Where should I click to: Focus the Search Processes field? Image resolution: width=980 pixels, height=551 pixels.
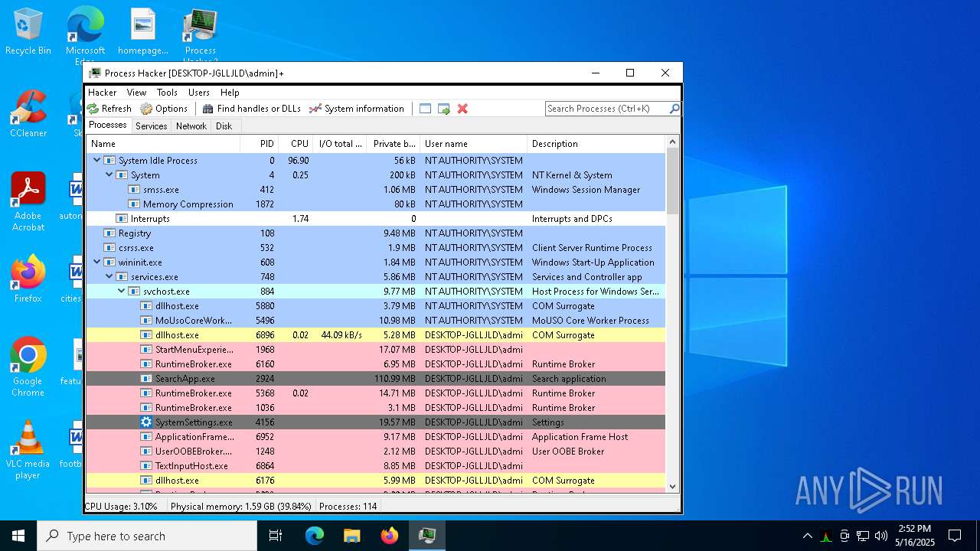(x=607, y=109)
